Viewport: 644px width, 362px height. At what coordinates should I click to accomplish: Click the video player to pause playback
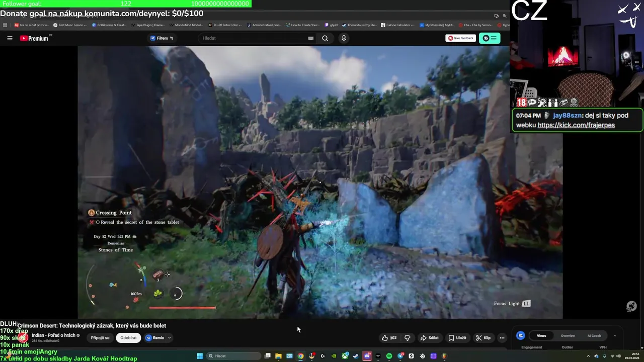(x=320, y=182)
